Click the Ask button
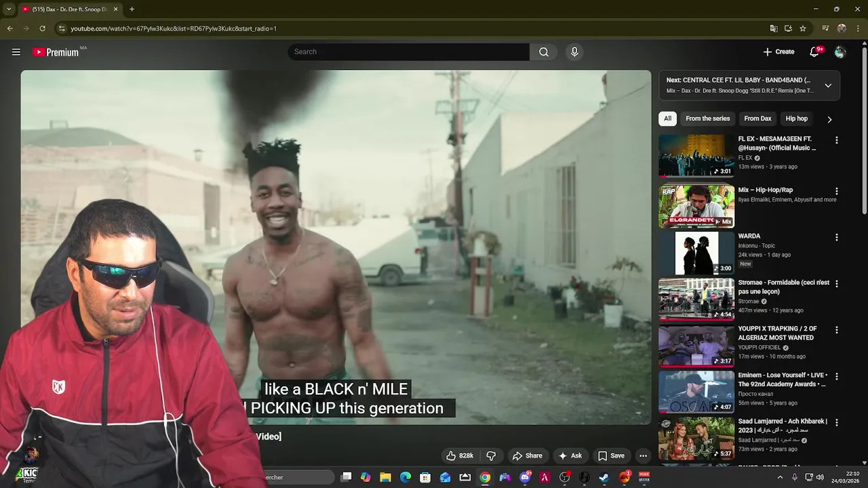Image resolution: width=868 pixels, height=488 pixels. click(x=570, y=455)
